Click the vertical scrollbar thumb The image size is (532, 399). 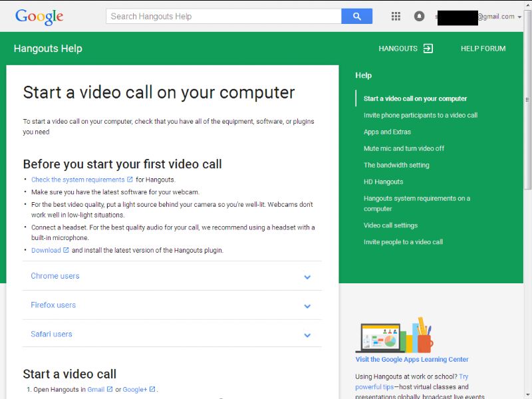[x=527, y=100]
